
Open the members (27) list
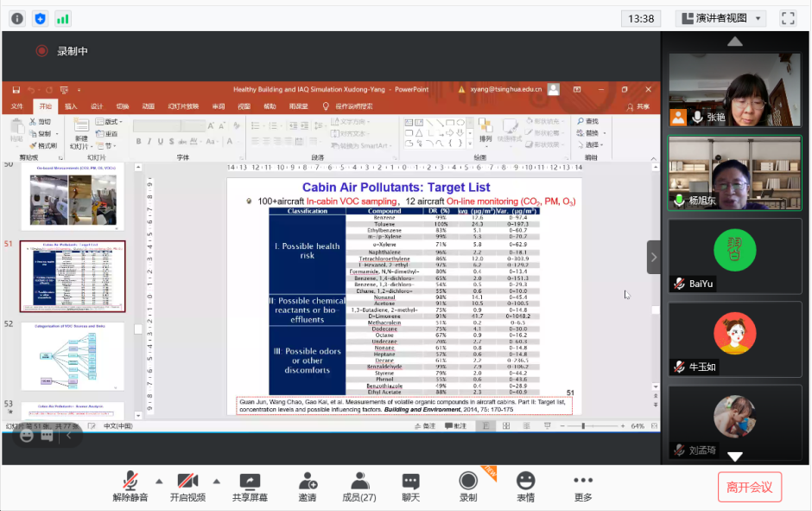(x=358, y=482)
